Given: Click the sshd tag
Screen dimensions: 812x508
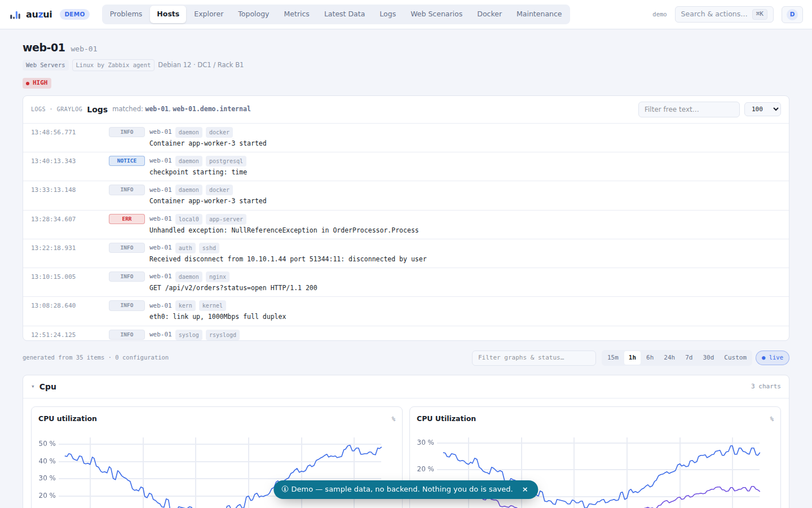Looking at the screenshot, I should pyautogui.click(x=209, y=248).
